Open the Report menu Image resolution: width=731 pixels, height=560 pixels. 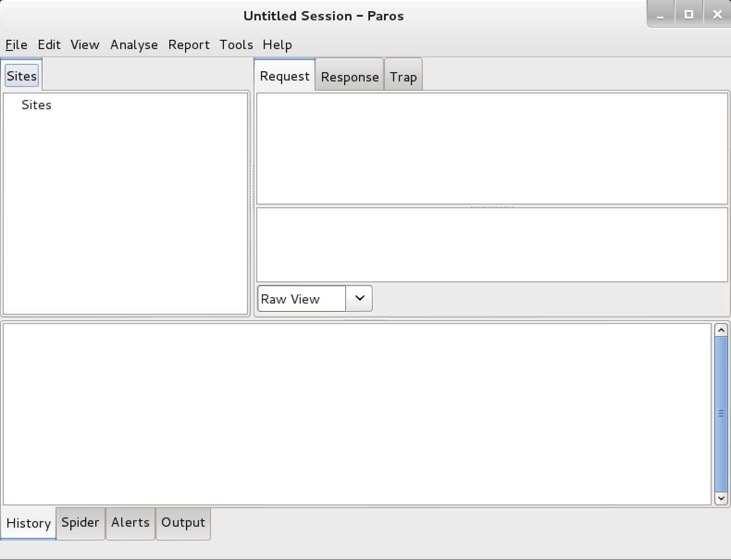click(189, 45)
